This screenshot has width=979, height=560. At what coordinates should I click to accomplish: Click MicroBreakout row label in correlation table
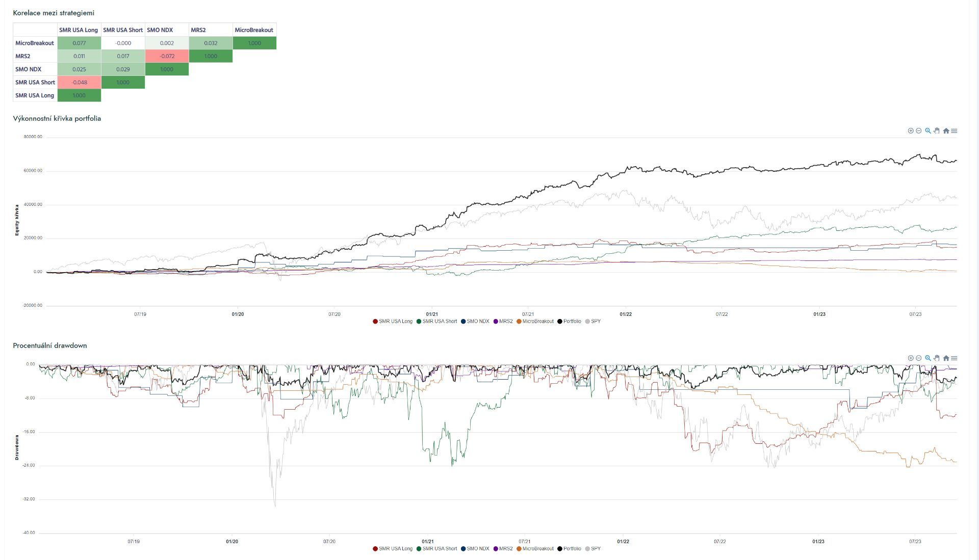point(35,43)
